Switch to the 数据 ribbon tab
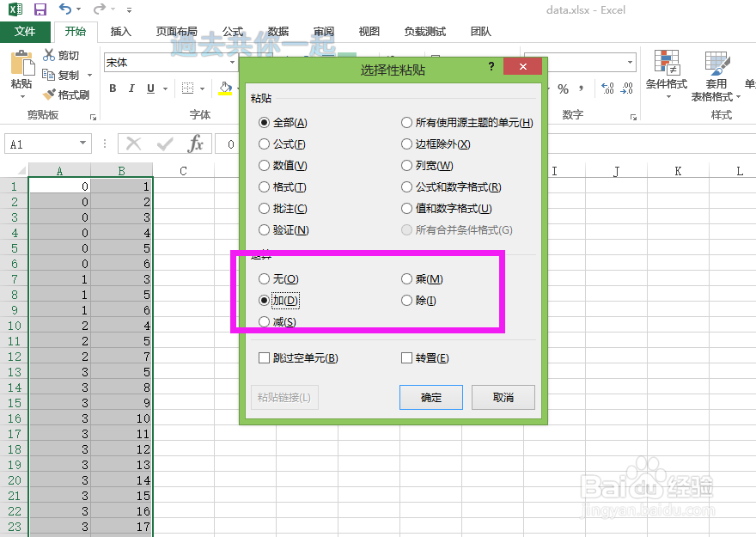Image resolution: width=756 pixels, height=537 pixels. coord(277,31)
